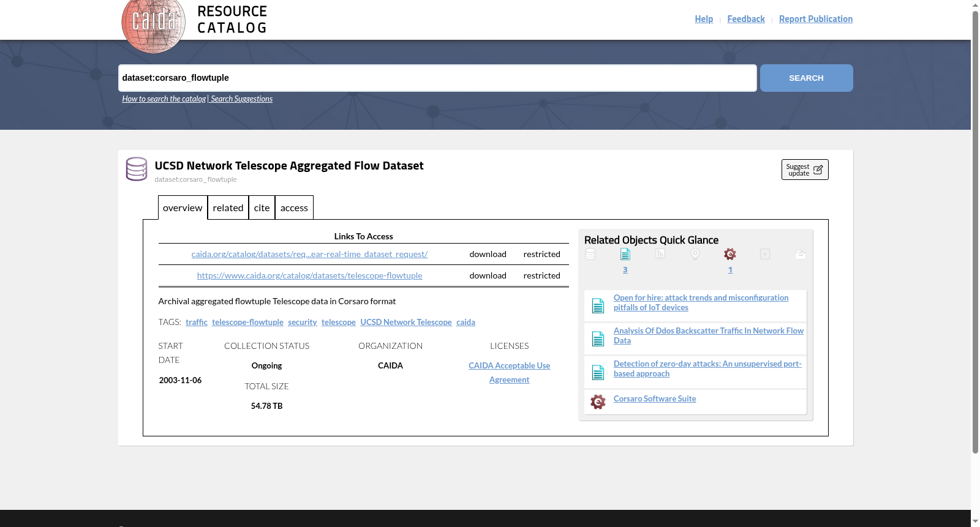Open the related tab

point(228,207)
